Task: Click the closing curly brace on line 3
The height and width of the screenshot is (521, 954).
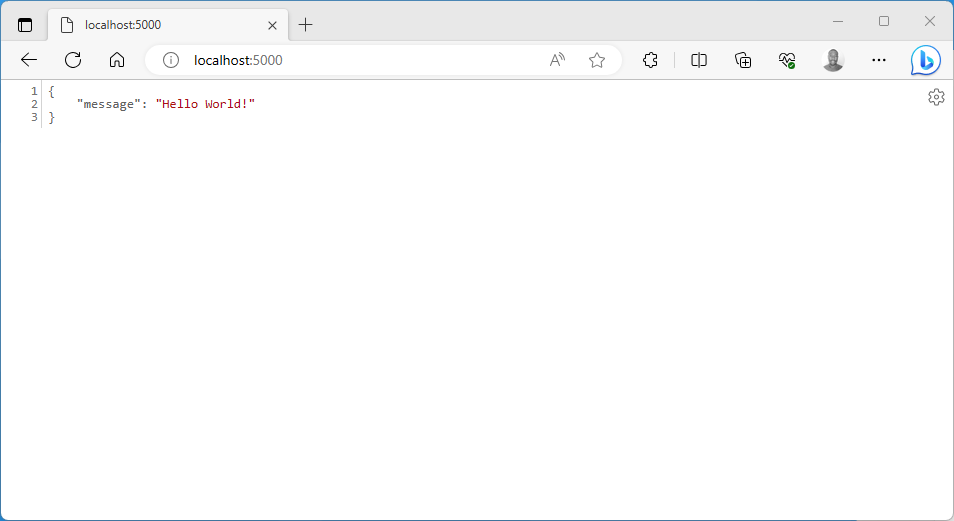Action: coord(51,117)
